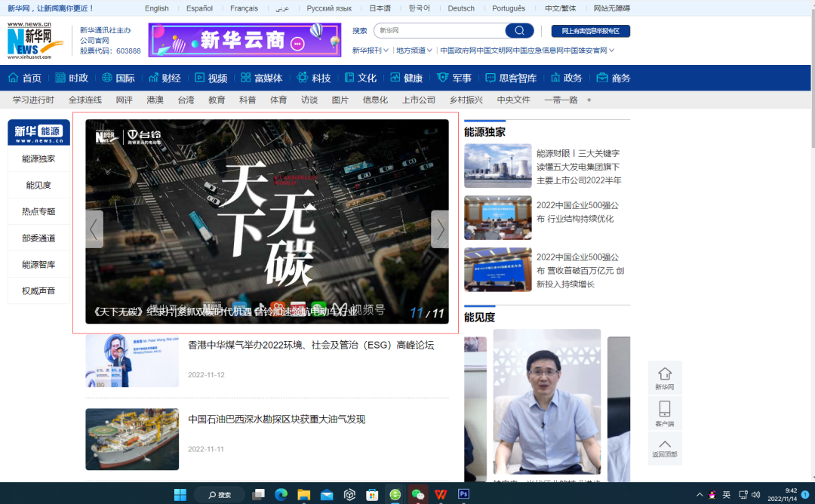The width and height of the screenshot is (815, 504).
Task: Open the 国际 globe navigation item
Action: tap(118, 78)
